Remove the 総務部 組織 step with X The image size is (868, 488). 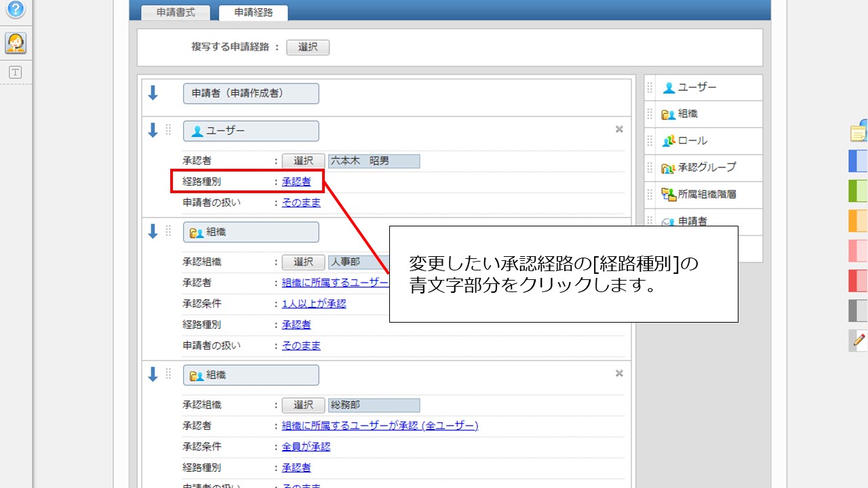point(618,373)
